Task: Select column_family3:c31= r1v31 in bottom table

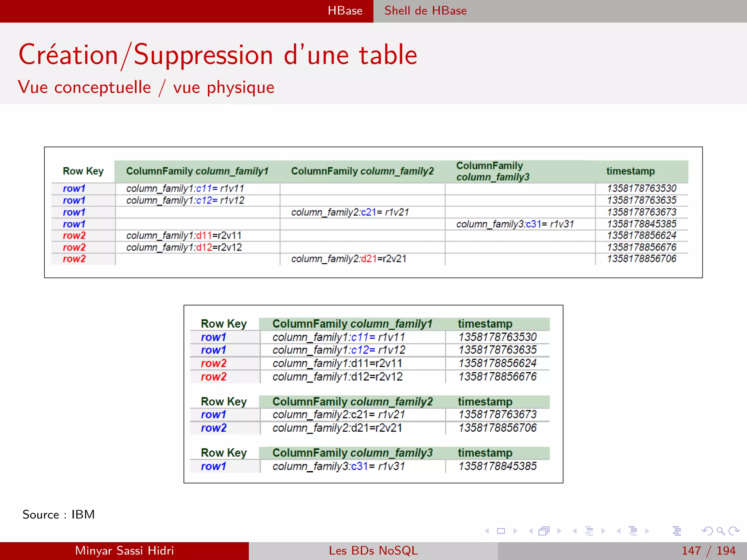Action: (x=339, y=466)
